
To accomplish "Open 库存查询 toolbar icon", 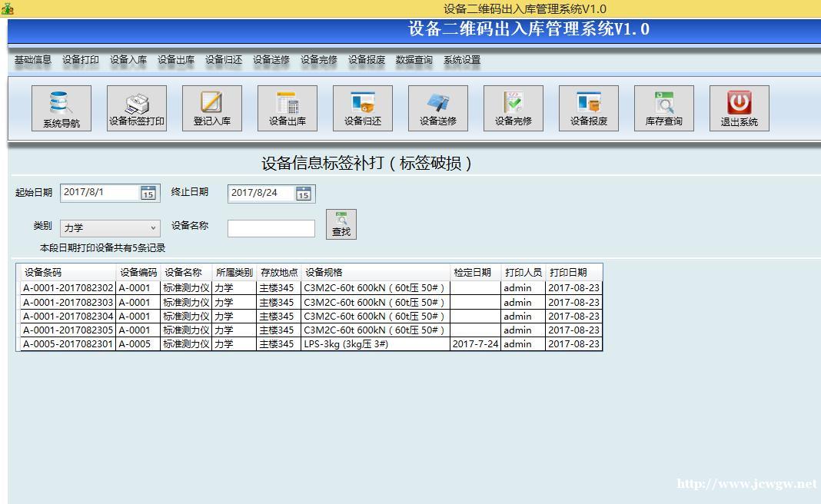I will pos(663,108).
